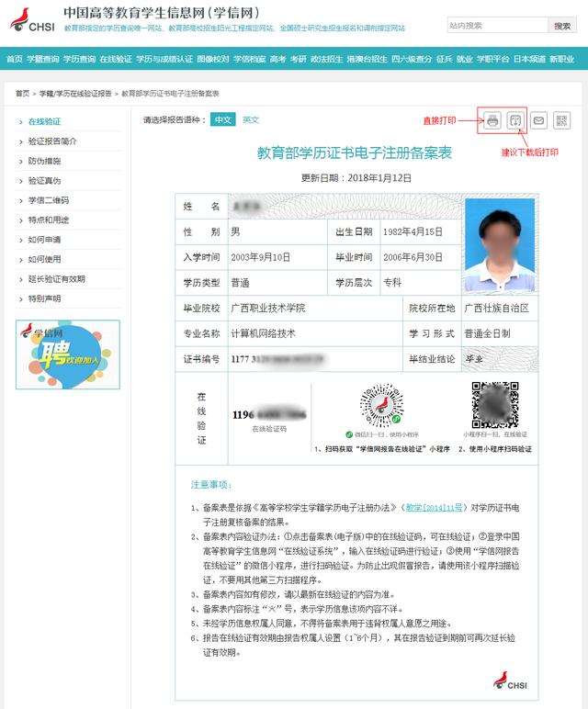Open 防伪措施 in the sidebar

[x=44, y=161]
